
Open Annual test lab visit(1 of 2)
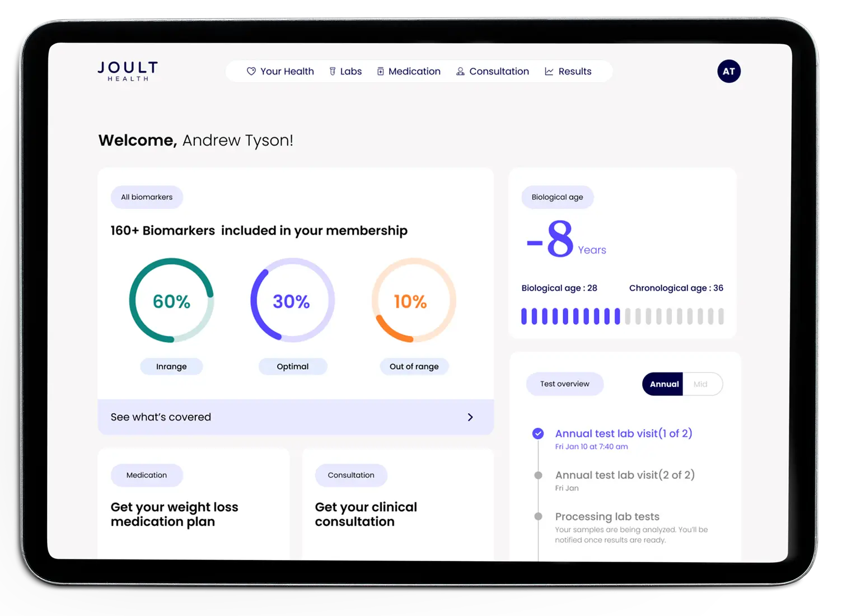click(624, 433)
